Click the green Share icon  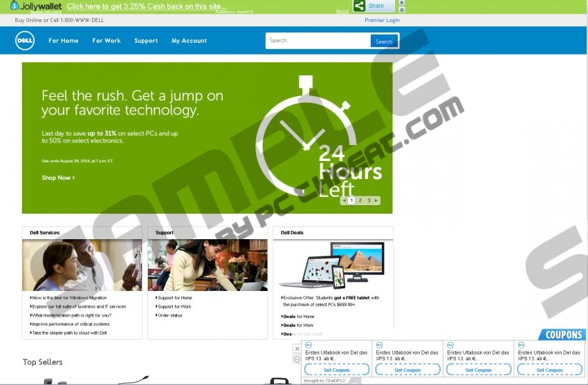pos(359,6)
